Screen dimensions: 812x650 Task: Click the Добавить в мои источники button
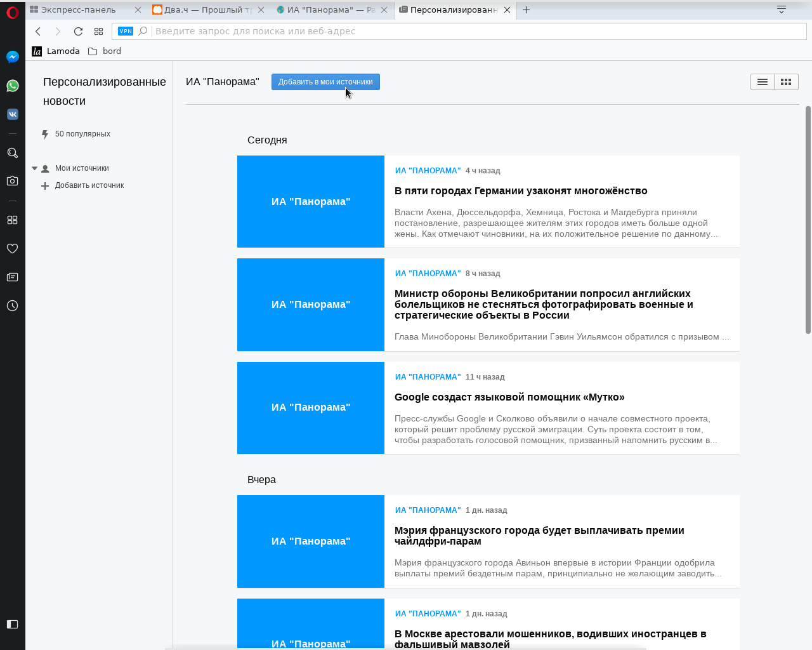(325, 82)
